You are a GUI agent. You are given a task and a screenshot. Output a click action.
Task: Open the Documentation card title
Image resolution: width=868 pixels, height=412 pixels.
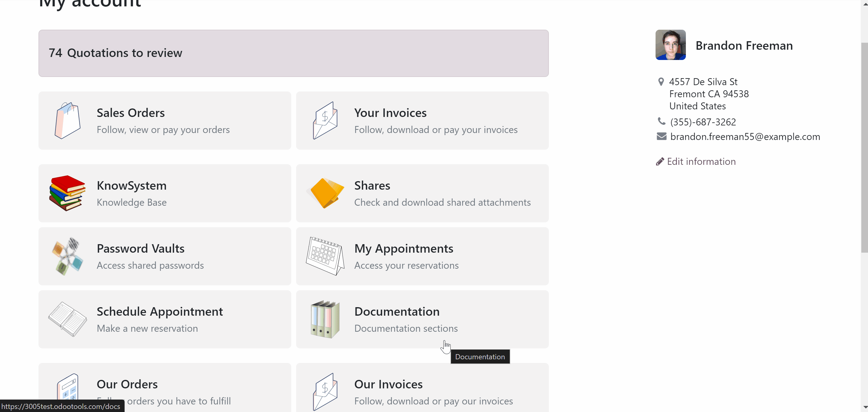pyautogui.click(x=397, y=312)
